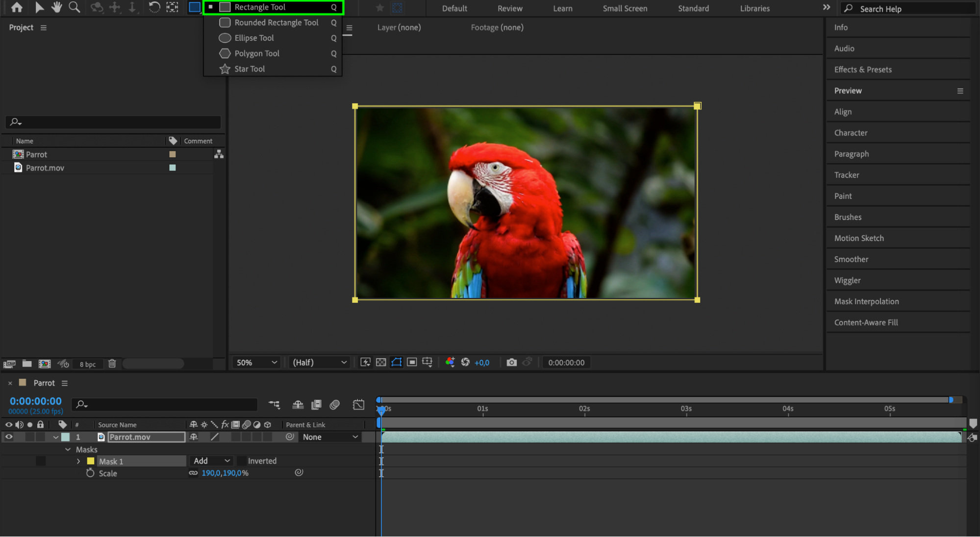Select the Zoom magnifier tool

[74, 7]
